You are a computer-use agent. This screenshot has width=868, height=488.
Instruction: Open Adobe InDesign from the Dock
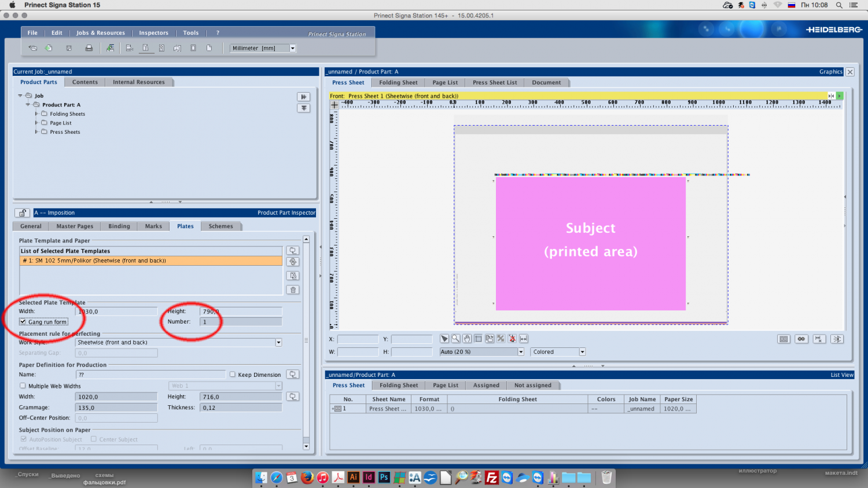[x=368, y=478]
